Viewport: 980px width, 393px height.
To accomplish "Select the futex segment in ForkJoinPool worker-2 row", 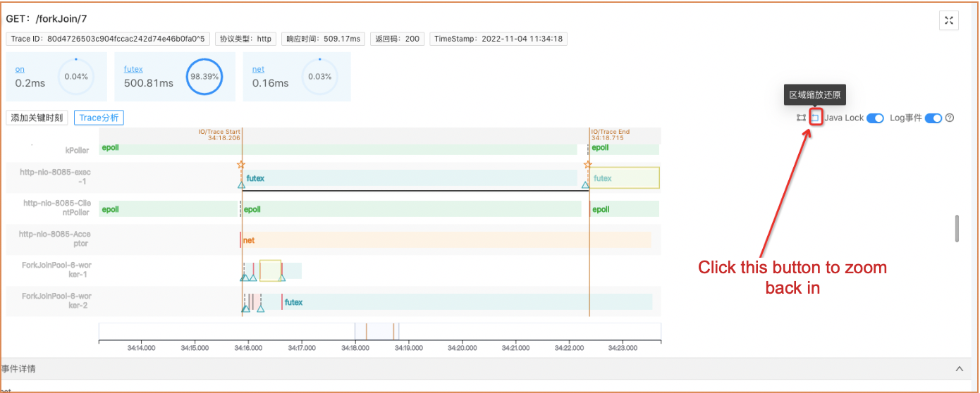I will [465, 302].
